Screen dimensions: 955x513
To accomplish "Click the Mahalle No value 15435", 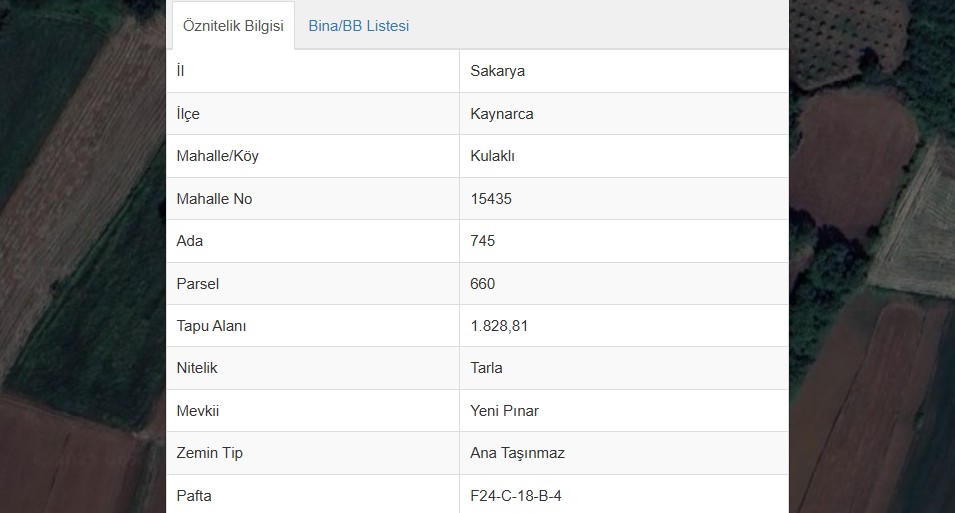I will pyautogui.click(x=491, y=199).
